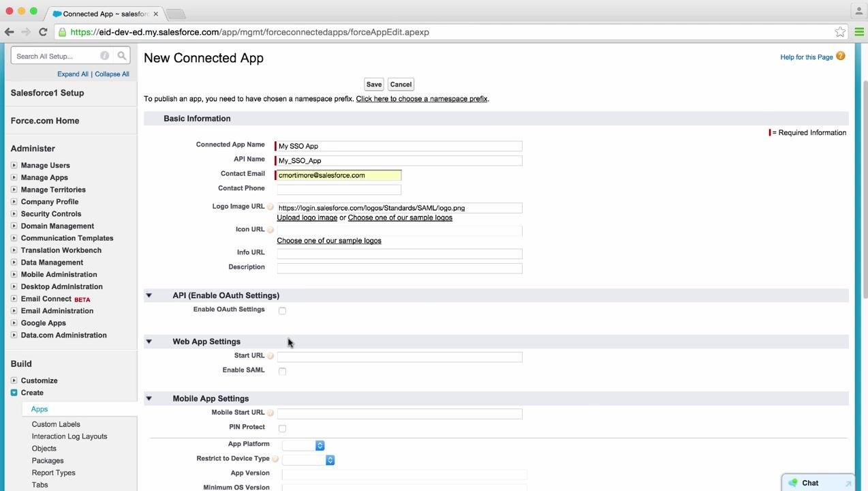
Task: Pop out chat with the arrow icon
Action: pyautogui.click(x=848, y=483)
